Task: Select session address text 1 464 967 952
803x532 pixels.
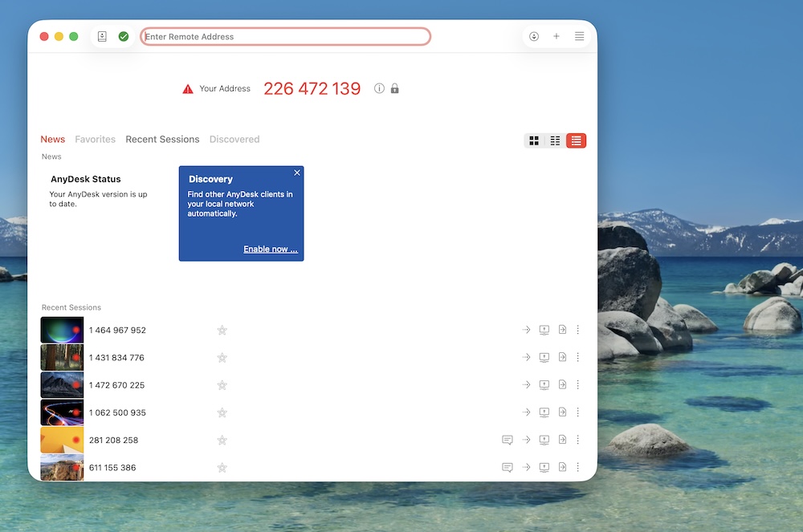Action: point(117,331)
